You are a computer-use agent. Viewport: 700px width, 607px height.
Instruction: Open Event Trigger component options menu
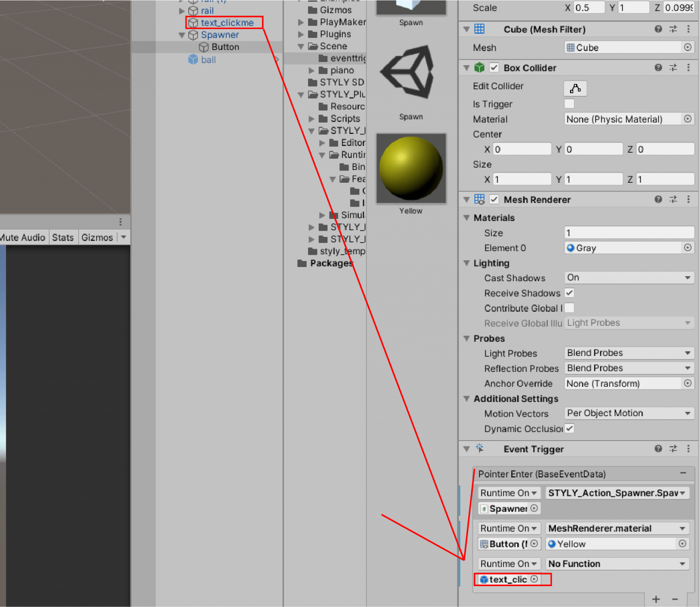click(688, 448)
